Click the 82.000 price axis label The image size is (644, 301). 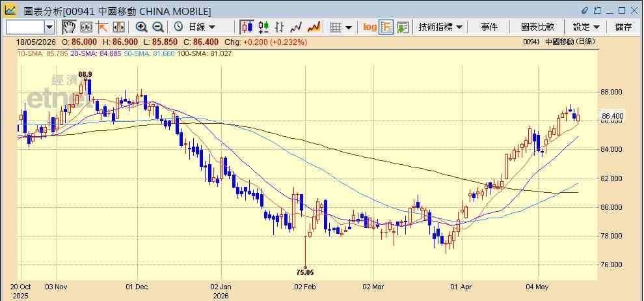pos(611,179)
